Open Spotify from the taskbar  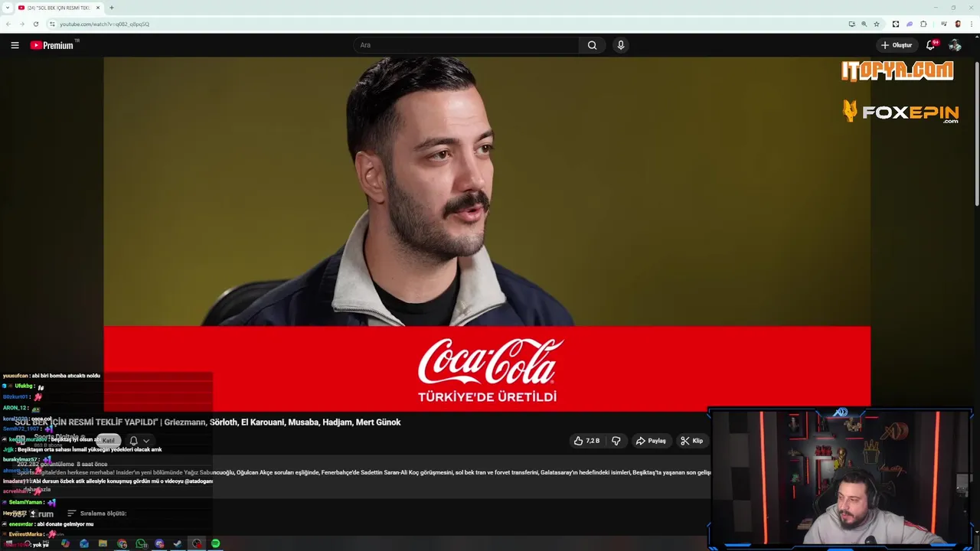click(x=216, y=543)
